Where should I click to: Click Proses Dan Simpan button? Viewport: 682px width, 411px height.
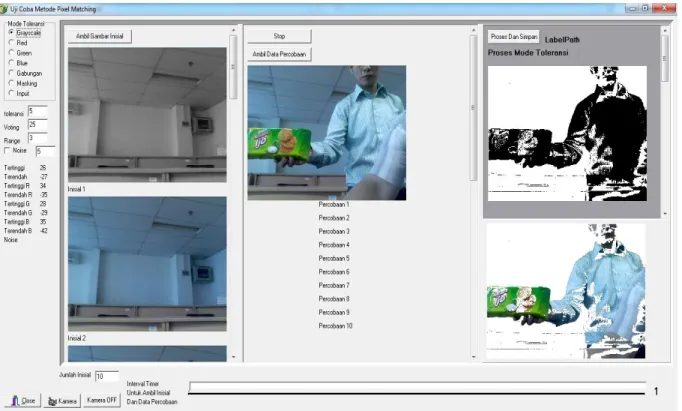click(x=514, y=37)
